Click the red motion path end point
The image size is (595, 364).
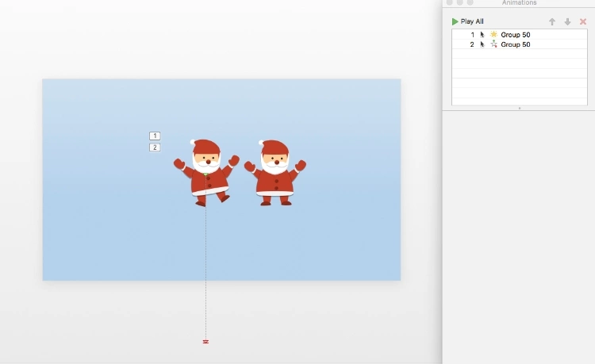(205, 342)
